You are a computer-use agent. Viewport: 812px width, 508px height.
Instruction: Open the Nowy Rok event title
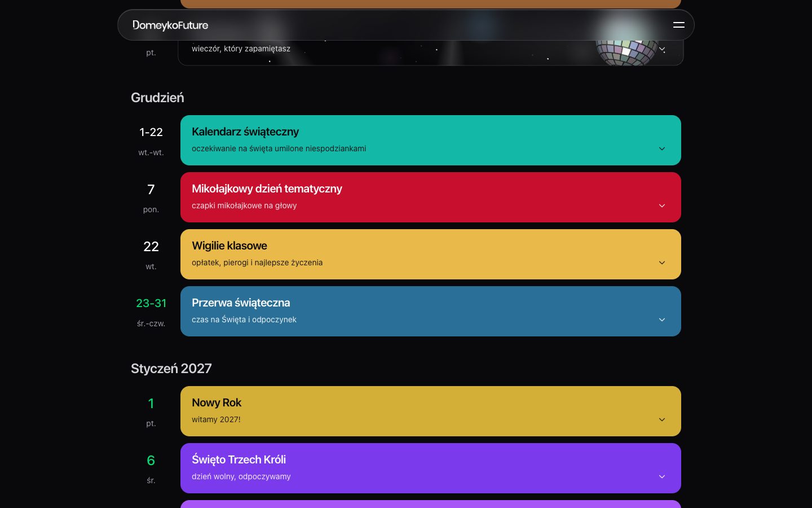coord(217,402)
